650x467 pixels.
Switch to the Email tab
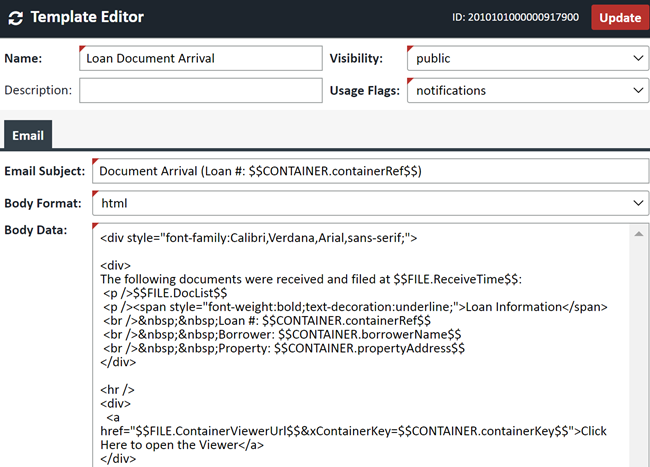27,134
